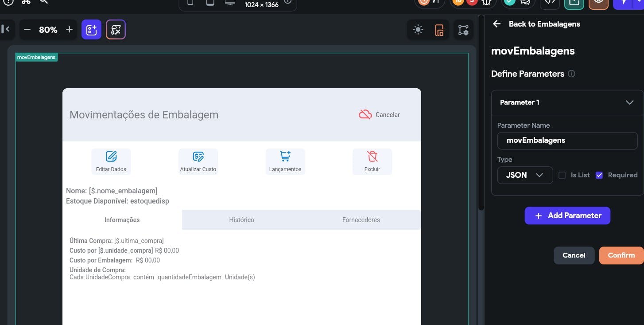This screenshot has width=644, height=325.
Task: Select the Custo por [$.unidade_compra] line
Action: (124, 251)
